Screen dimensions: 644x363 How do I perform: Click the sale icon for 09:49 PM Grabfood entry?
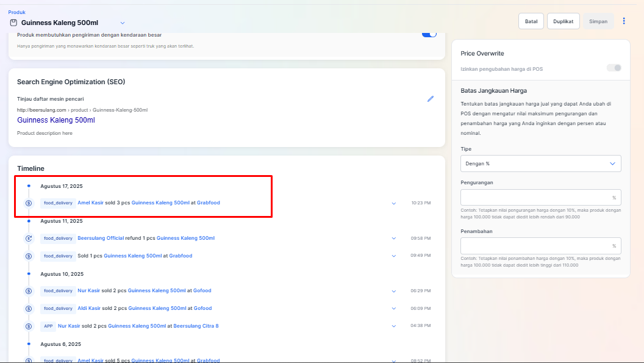29,256
